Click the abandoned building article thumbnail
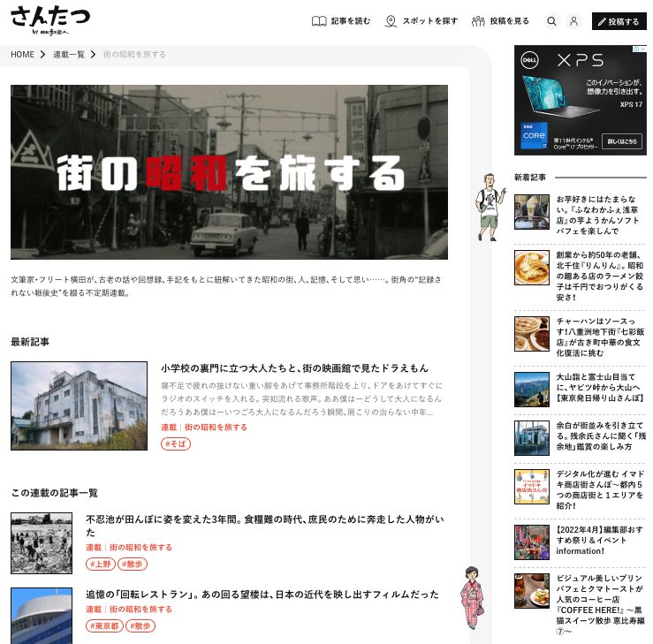The image size is (653, 644). [79, 405]
